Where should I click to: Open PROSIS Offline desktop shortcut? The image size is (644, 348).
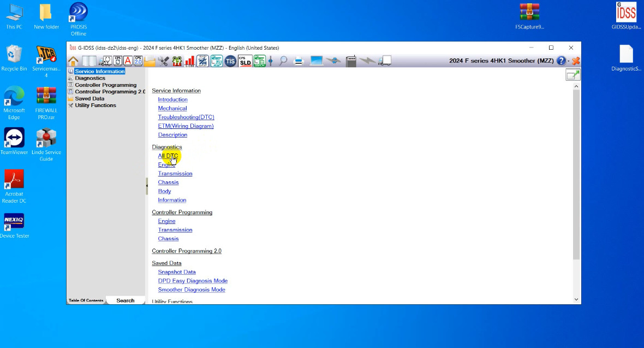point(79,19)
